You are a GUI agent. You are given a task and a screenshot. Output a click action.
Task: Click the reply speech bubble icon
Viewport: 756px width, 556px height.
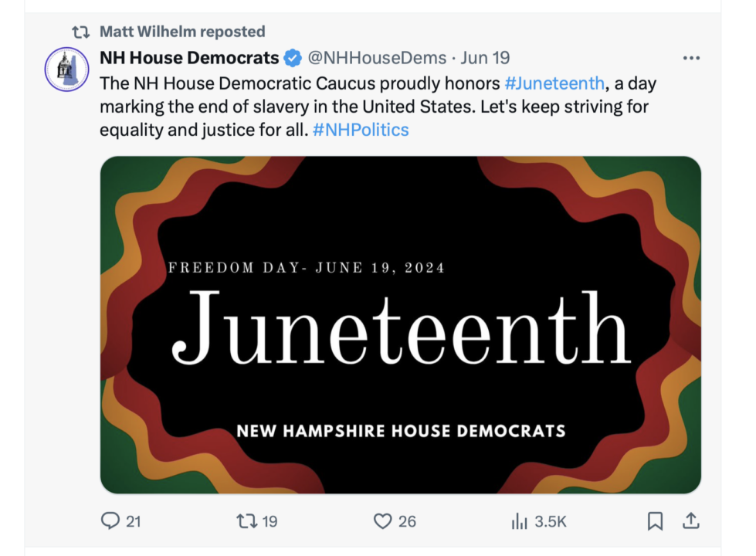110,521
